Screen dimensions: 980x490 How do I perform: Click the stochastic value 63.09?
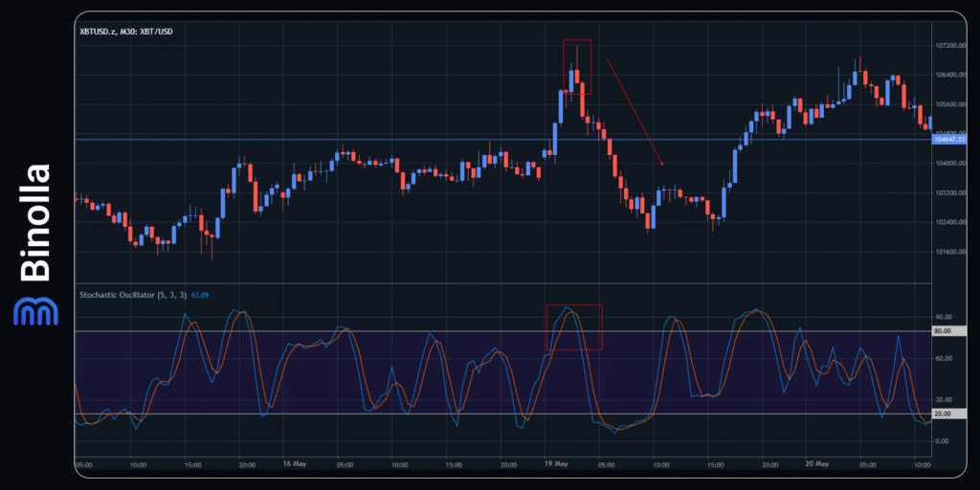click(x=201, y=295)
